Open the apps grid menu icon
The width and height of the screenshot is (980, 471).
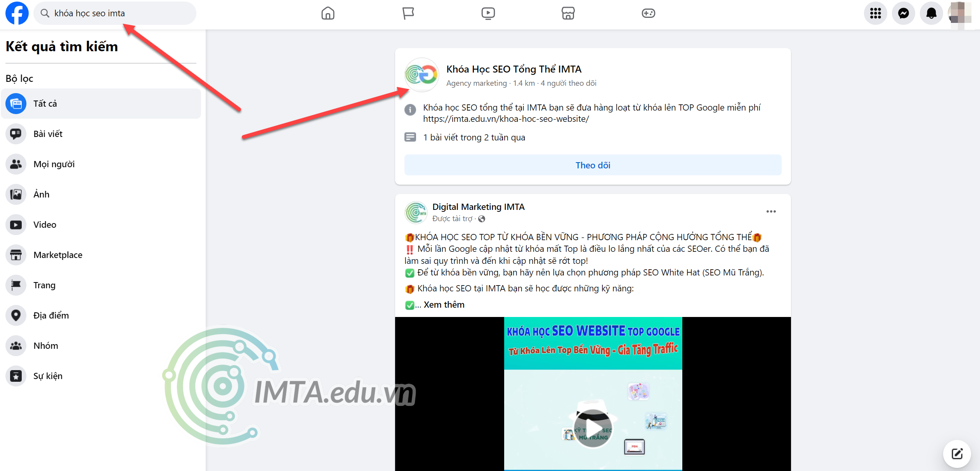coord(875,13)
